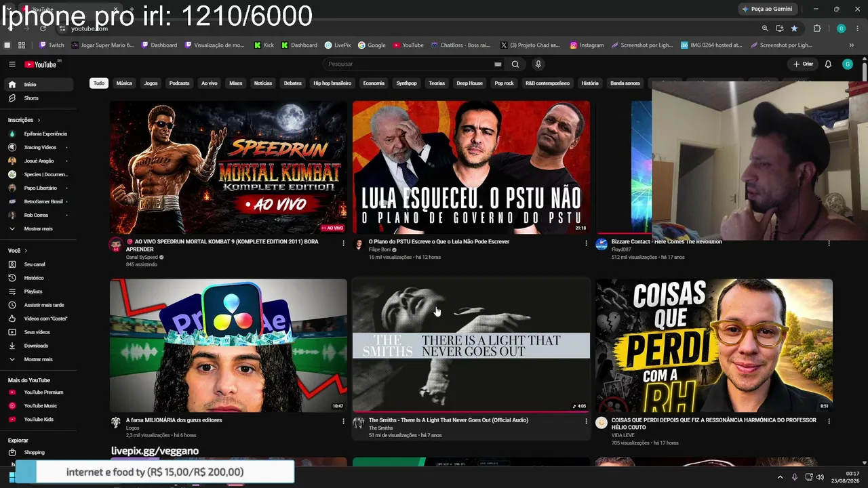This screenshot has height=488, width=868.
Task: Open YouTube Kids in sidebar
Action: click(38, 420)
